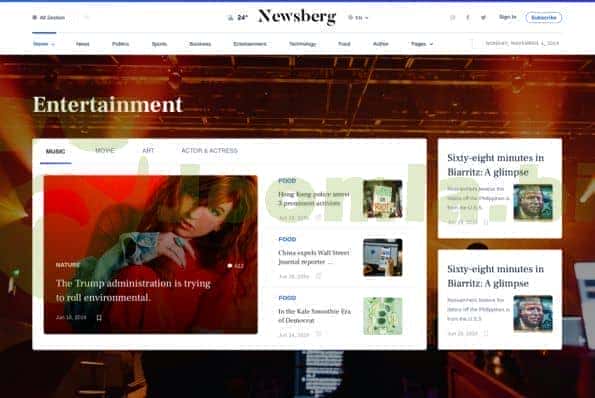
Task: Switch to the Movie tab
Action: (105, 151)
